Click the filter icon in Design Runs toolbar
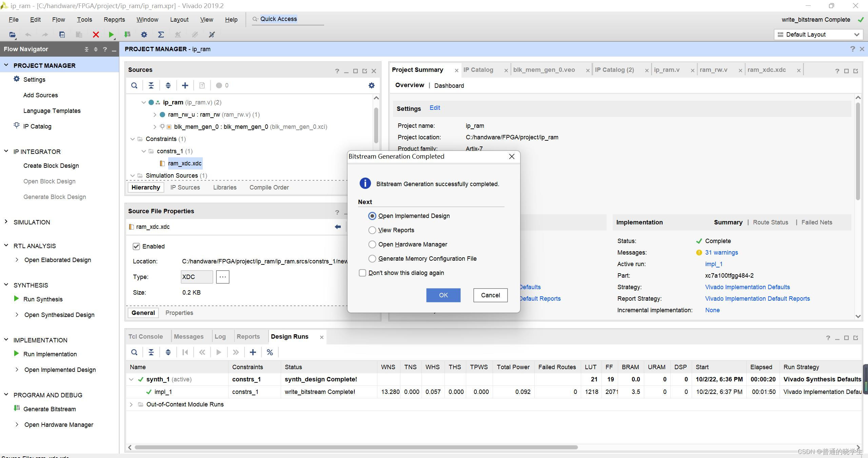The width and height of the screenshot is (868, 458). click(270, 352)
